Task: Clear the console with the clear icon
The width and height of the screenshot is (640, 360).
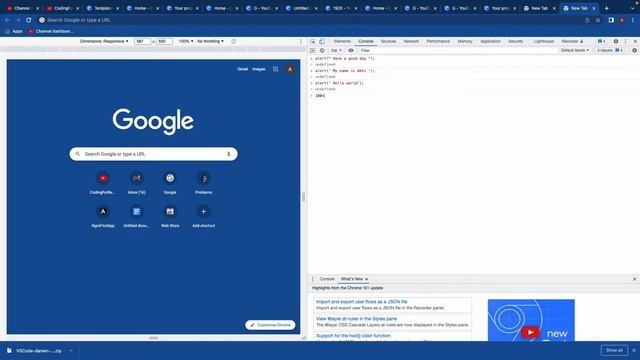Action: [322, 50]
